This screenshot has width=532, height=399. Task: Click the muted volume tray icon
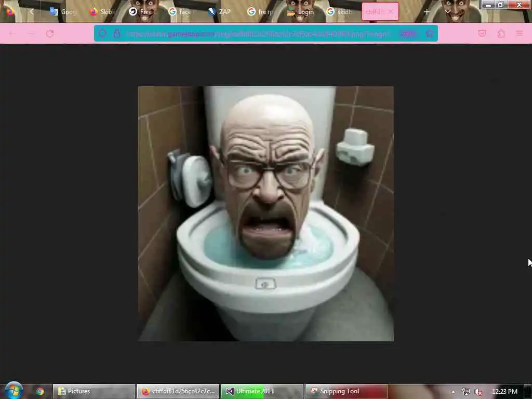coord(478,392)
